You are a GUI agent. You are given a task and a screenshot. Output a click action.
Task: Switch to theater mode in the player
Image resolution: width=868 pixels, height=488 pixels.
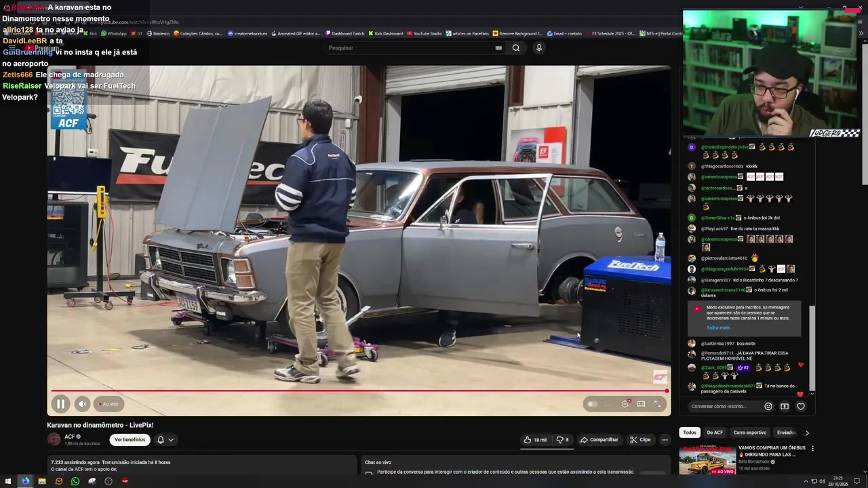[641, 404]
